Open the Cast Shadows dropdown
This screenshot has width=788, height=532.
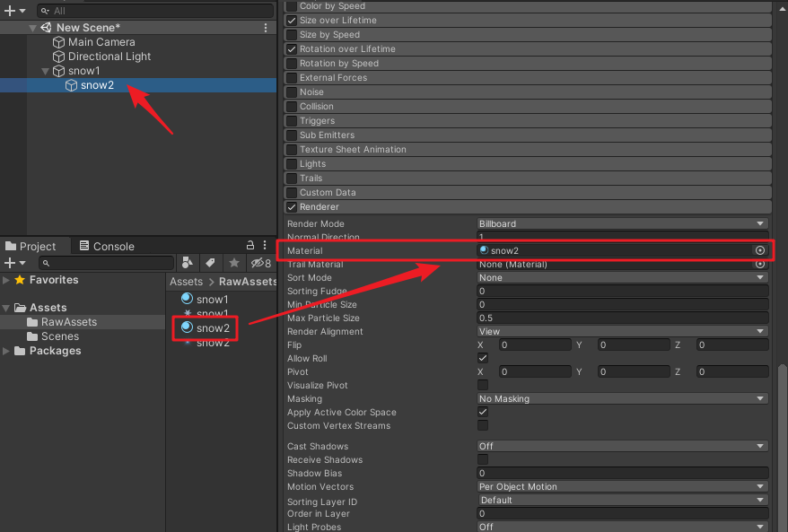[x=622, y=446]
